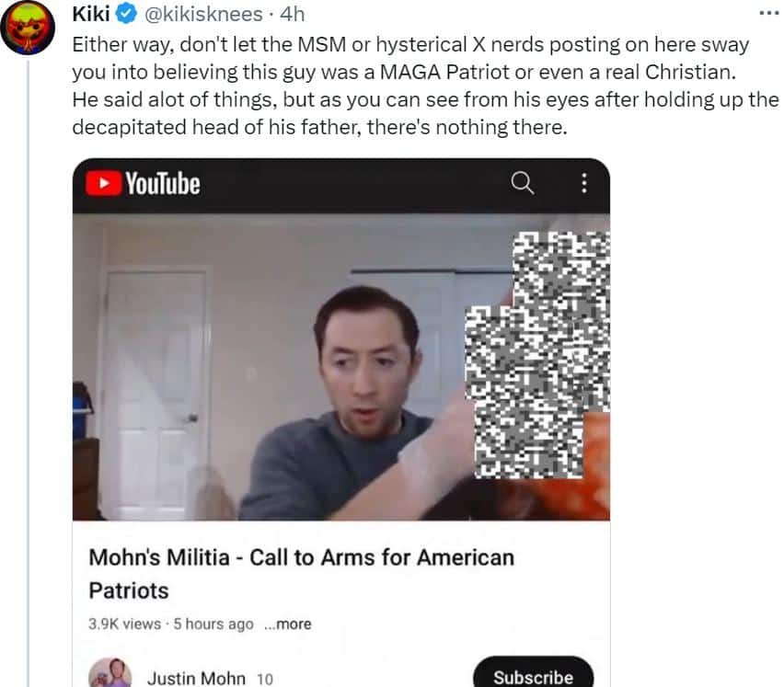Click the blue verified badge beside Kiki

pos(126,14)
